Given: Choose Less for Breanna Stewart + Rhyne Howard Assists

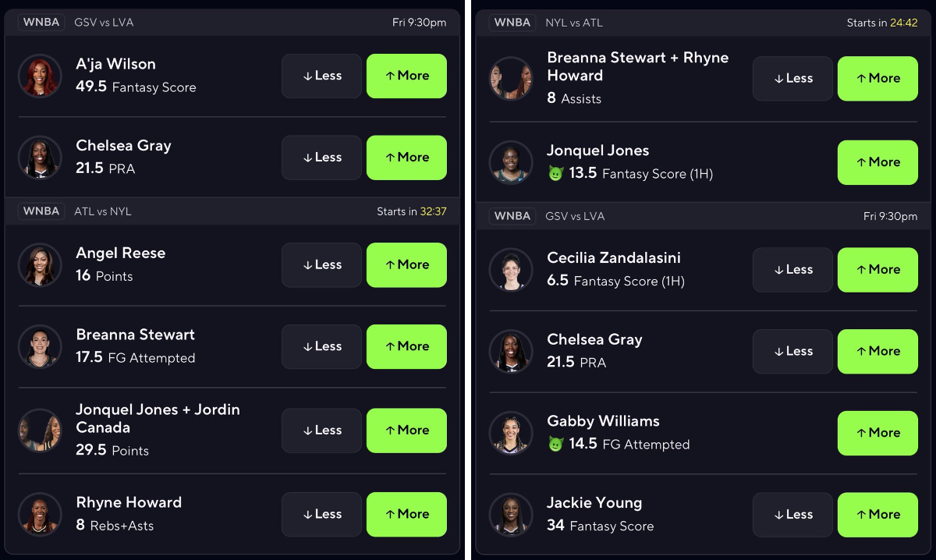Looking at the screenshot, I should (x=792, y=79).
